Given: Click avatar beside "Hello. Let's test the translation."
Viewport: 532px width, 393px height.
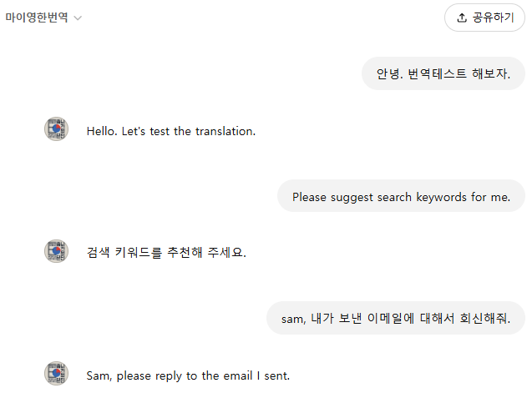Looking at the screenshot, I should [x=56, y=129].
